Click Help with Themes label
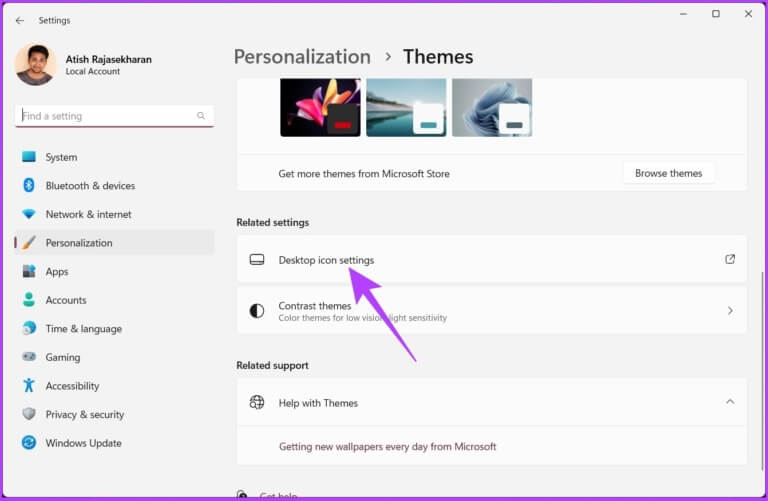 tap(318, 403)
